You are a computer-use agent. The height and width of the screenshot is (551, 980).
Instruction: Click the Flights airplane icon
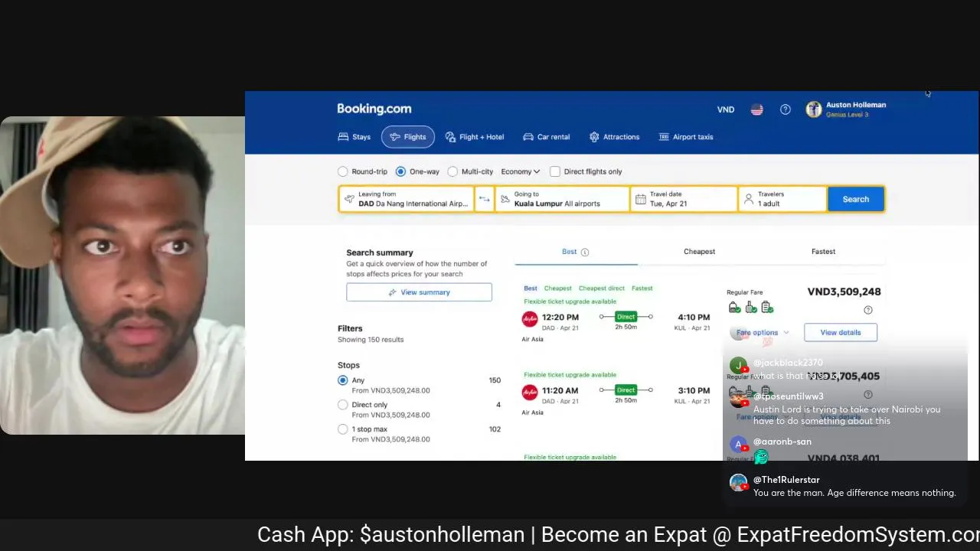[x=395, y=137]
